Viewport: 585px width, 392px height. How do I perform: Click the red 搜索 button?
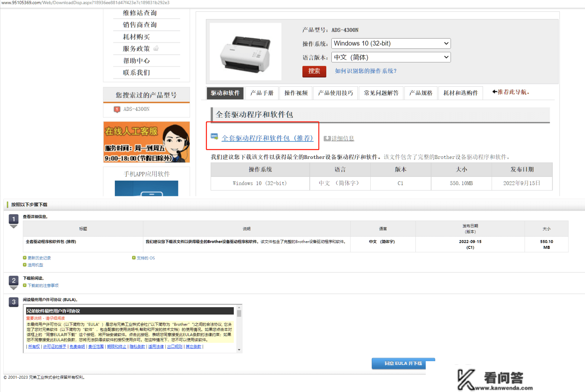[314, 71]
